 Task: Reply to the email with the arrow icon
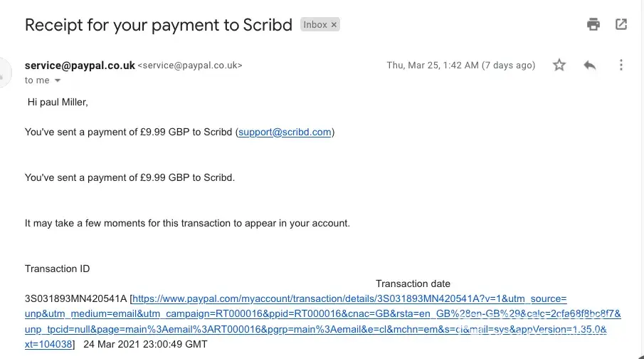(589, 65)
